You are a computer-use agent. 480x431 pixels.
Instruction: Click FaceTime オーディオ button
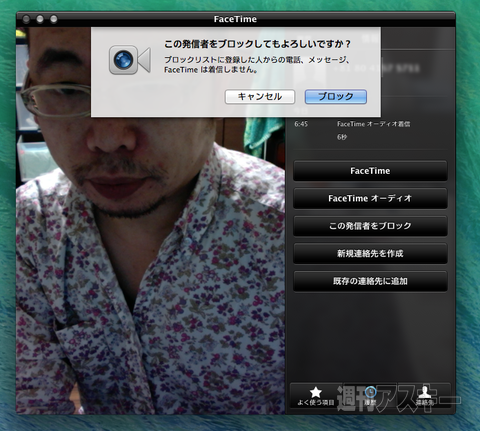coord(370,198)
